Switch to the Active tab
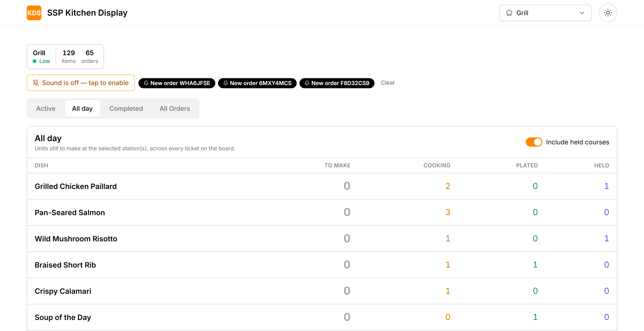Viewport: 644px width, 331px height. [x=46, y=108]
